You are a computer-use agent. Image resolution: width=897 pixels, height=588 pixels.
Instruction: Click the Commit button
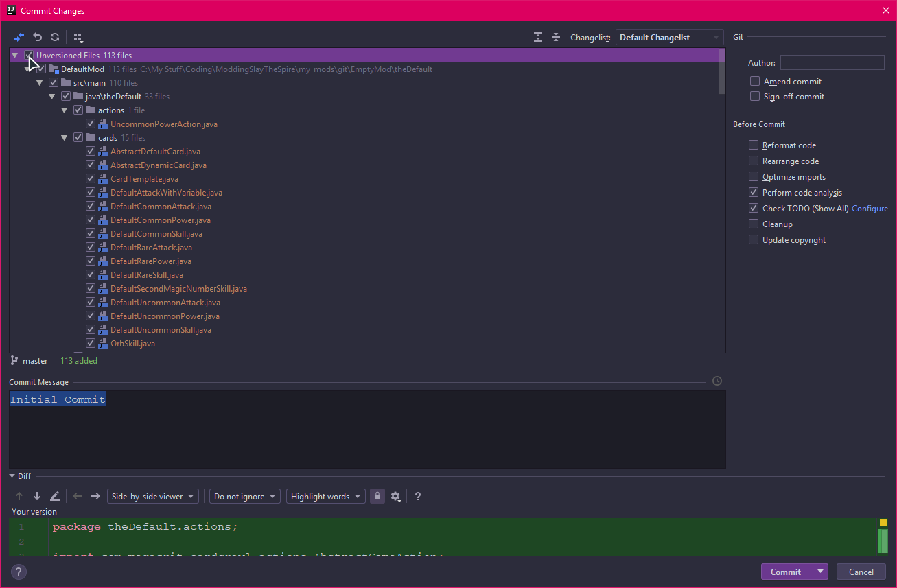pos(787,572)
